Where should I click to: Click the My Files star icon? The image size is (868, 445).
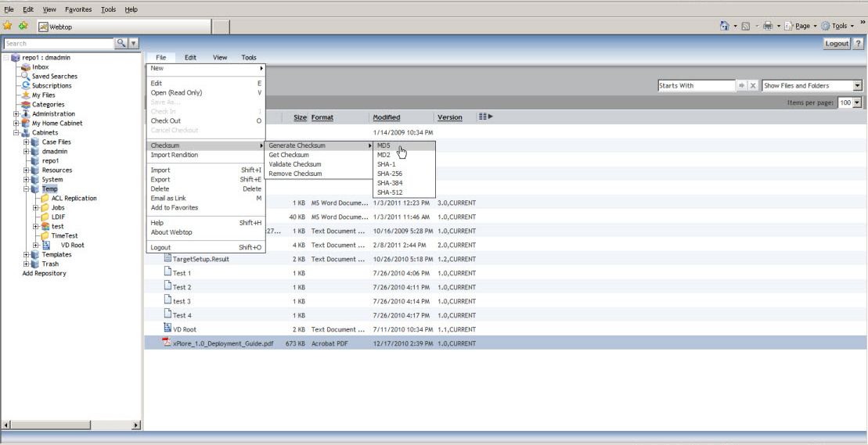(26, 95)
